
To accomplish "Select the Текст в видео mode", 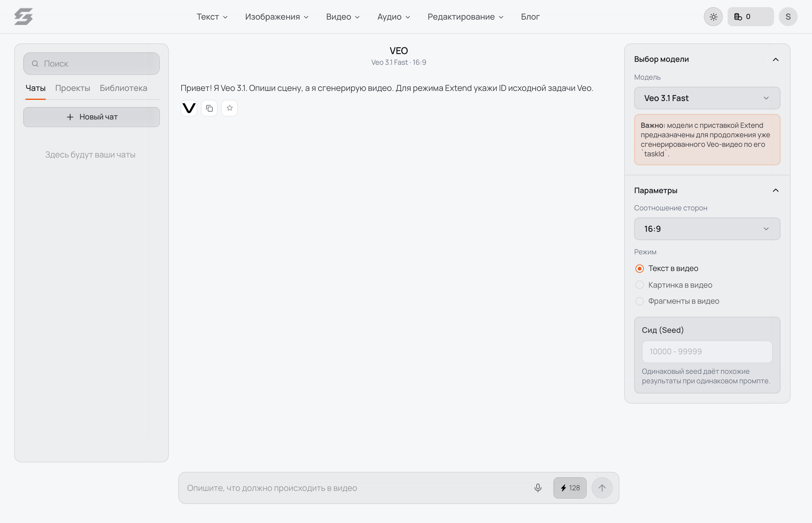I will (666, 269).
